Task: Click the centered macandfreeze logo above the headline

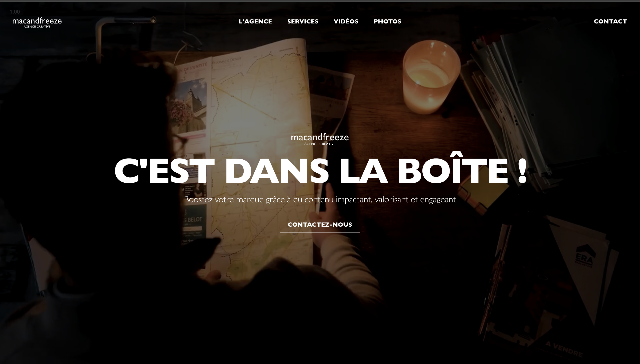Action: coord(320,139)
